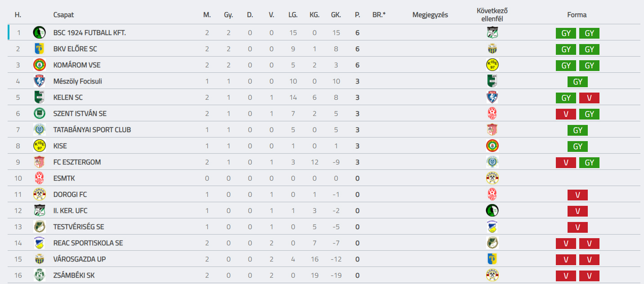Open TESTVÉRISÉG SE team name link
Screen dimensions: 644x284
coord(78,227)
